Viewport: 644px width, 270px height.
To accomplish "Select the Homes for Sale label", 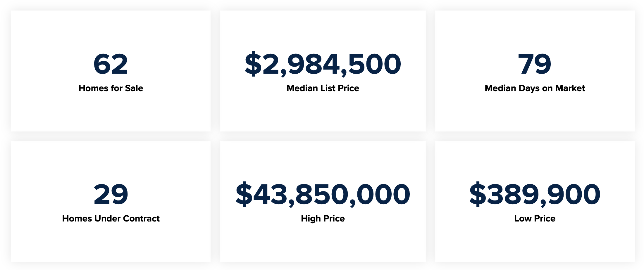I will (111, 88).
